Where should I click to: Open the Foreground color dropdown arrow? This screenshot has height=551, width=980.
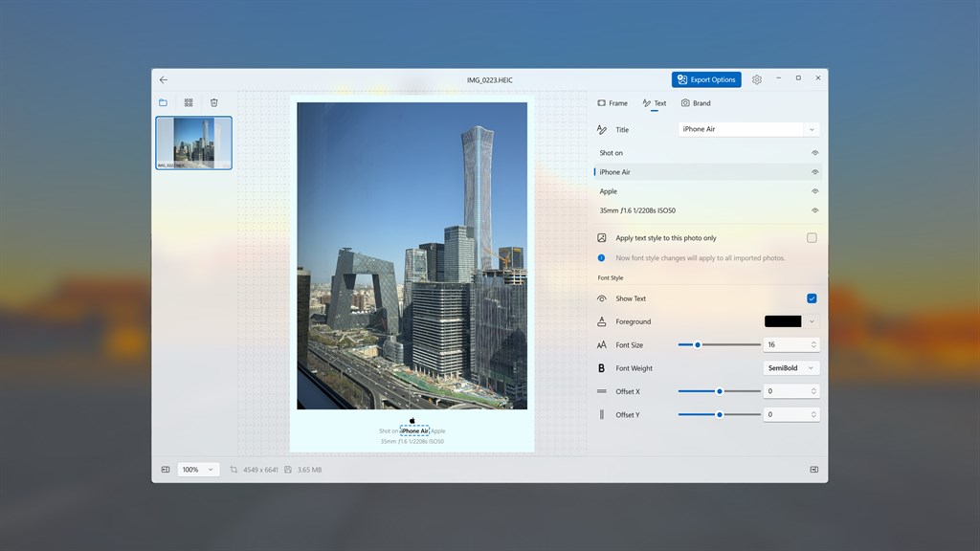coord(812,321)
